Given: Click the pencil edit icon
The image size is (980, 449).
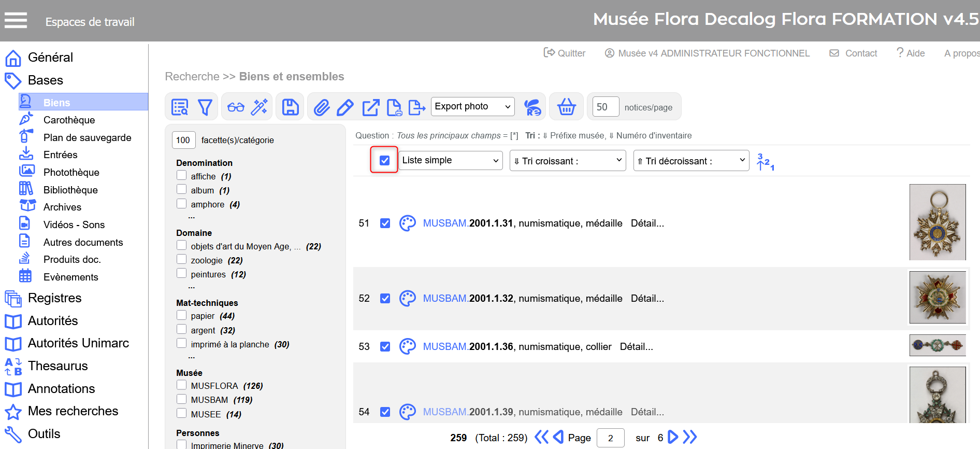Looking at the screenshot, I should coord(345,107).
